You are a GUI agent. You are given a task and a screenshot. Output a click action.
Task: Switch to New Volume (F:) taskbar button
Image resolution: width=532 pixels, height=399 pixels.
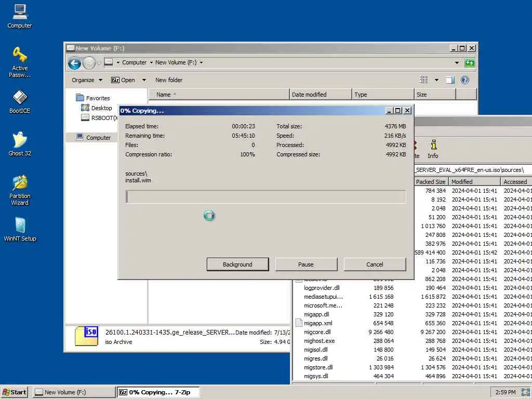[74, 392]
